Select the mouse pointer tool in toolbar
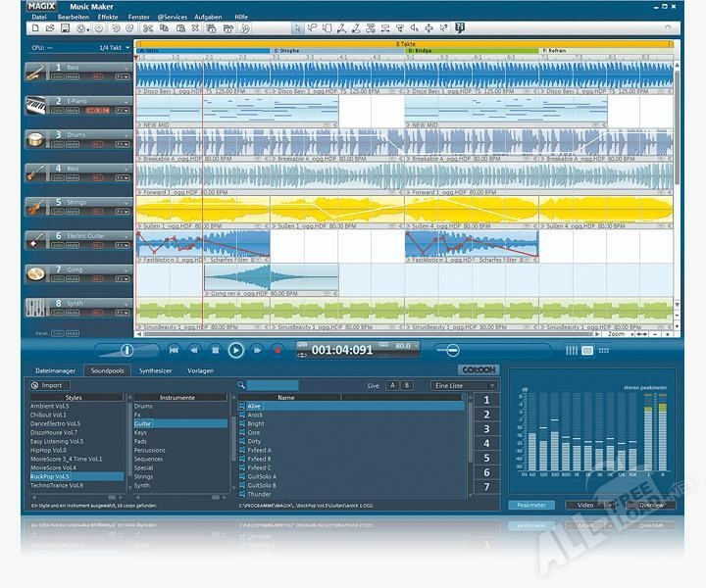This screenshot has width=706, height=588. click(x=297, y=27)
